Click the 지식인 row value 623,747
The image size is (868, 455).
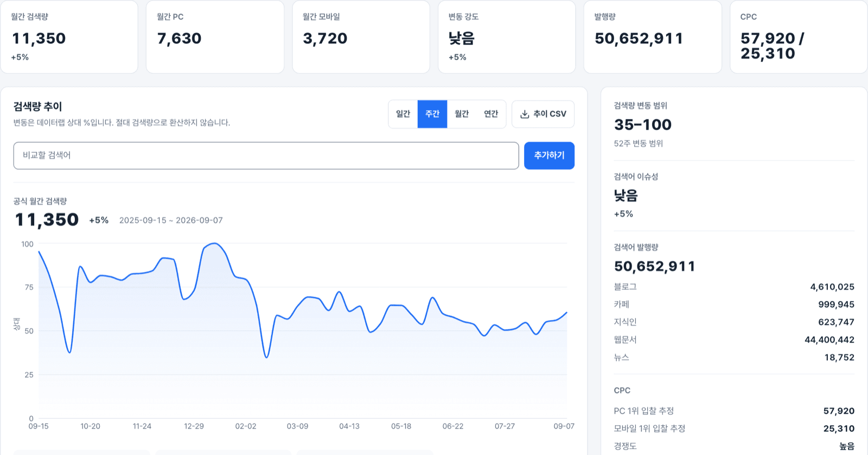tap(836, 322)
